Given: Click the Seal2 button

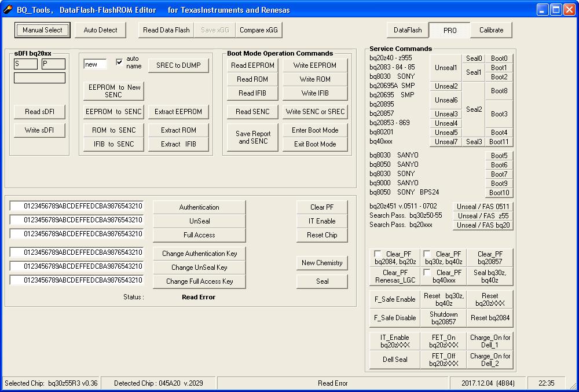Looking at the screenshot, I should [474, 109].
